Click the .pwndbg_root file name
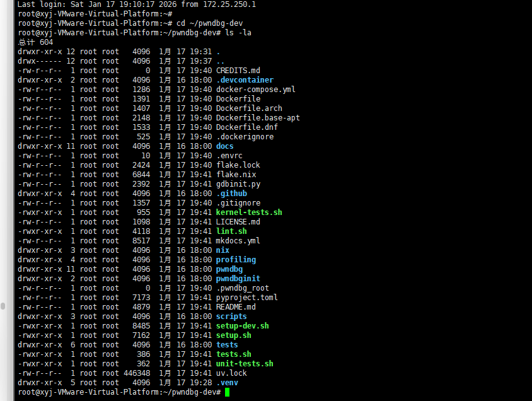The width and height of the screenshot is (532, 401). pyautogui.click(x=242, y=288)
